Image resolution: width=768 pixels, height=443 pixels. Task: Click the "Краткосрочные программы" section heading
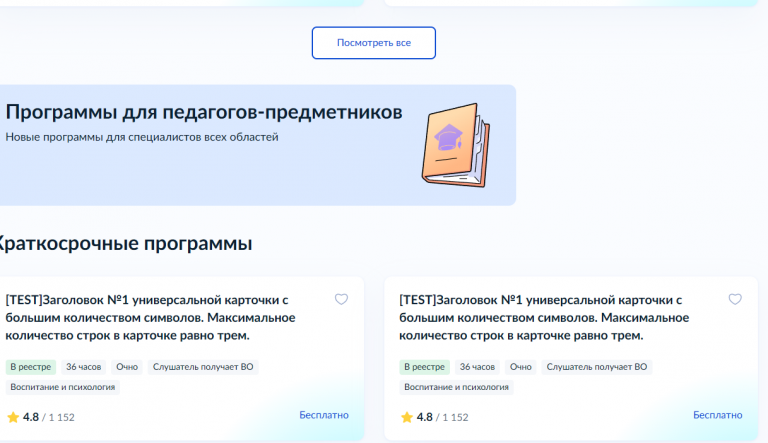pos(126,244)
